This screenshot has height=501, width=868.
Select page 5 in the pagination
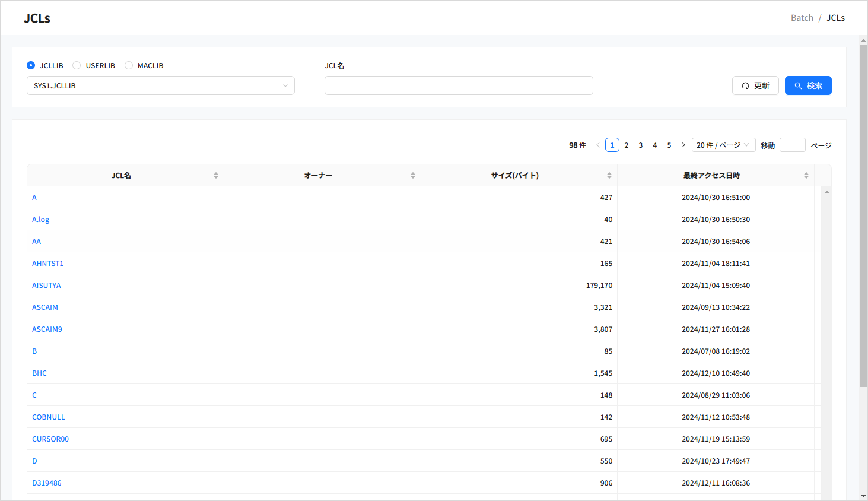pos(669,145)
